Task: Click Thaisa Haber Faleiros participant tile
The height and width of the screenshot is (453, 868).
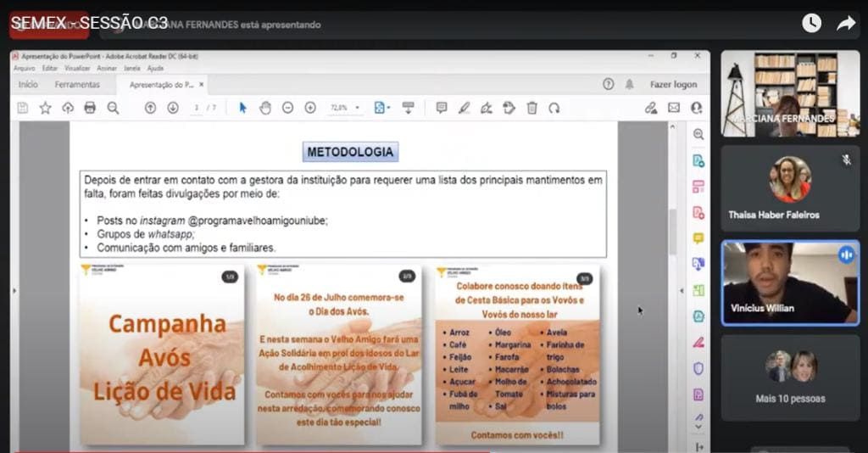Action: coord(790,188)
